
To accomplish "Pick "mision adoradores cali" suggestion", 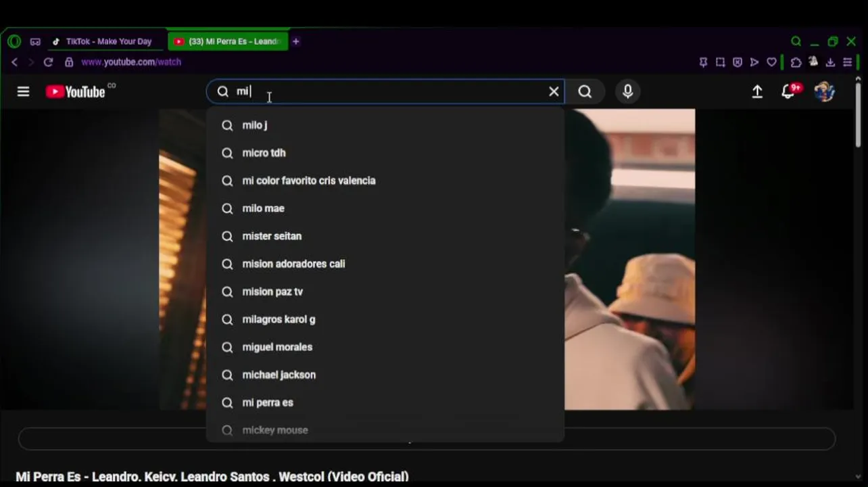I will click(385, 264).
